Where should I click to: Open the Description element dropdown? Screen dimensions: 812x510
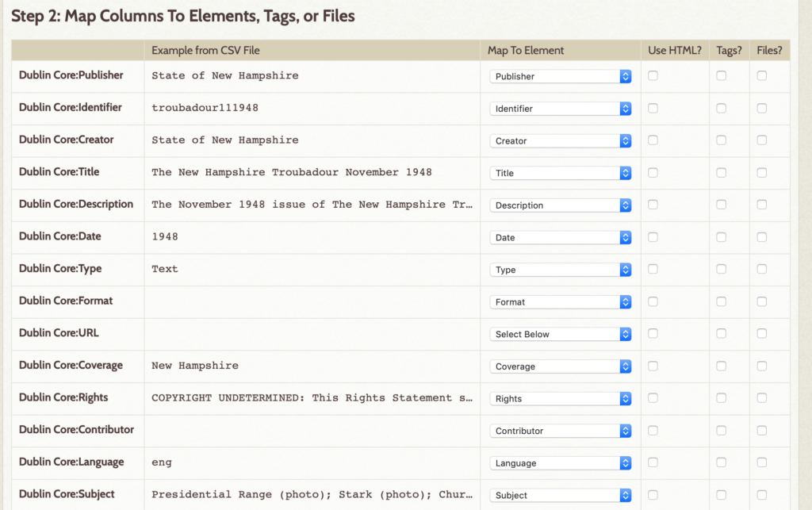tap(561, 205)
